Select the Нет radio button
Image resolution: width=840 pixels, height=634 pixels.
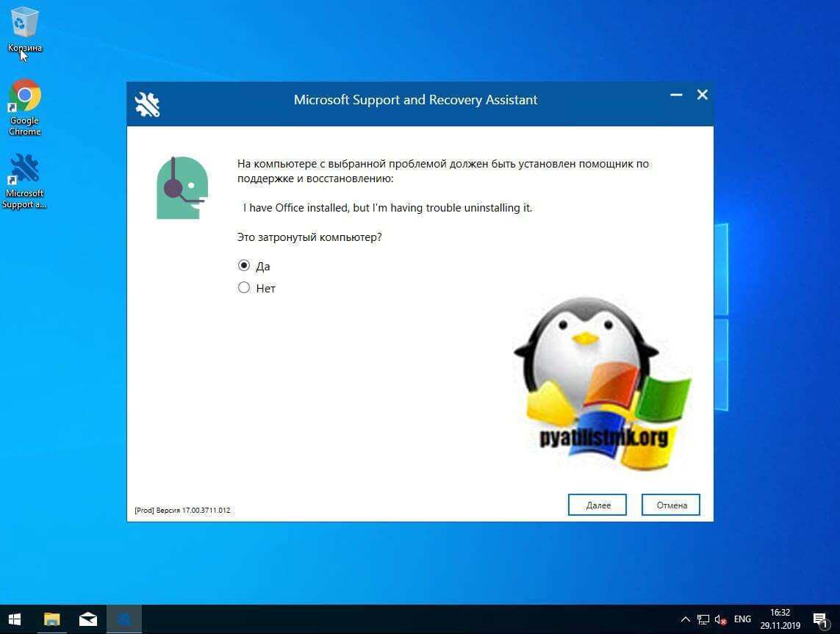244,287
